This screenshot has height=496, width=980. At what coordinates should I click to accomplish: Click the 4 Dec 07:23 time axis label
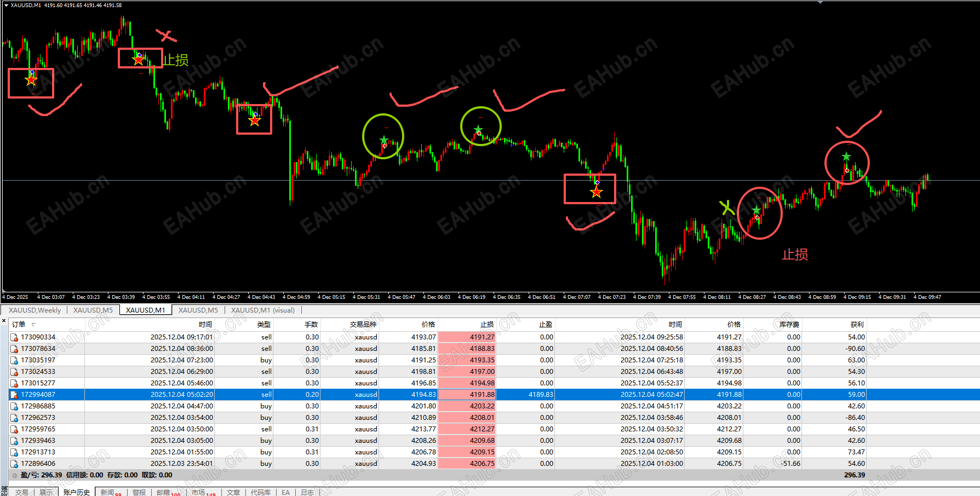pos(611,297)
